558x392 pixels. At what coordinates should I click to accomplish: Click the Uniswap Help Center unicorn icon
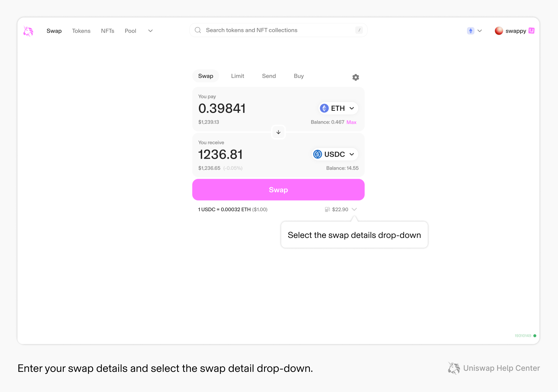[453, 368]
